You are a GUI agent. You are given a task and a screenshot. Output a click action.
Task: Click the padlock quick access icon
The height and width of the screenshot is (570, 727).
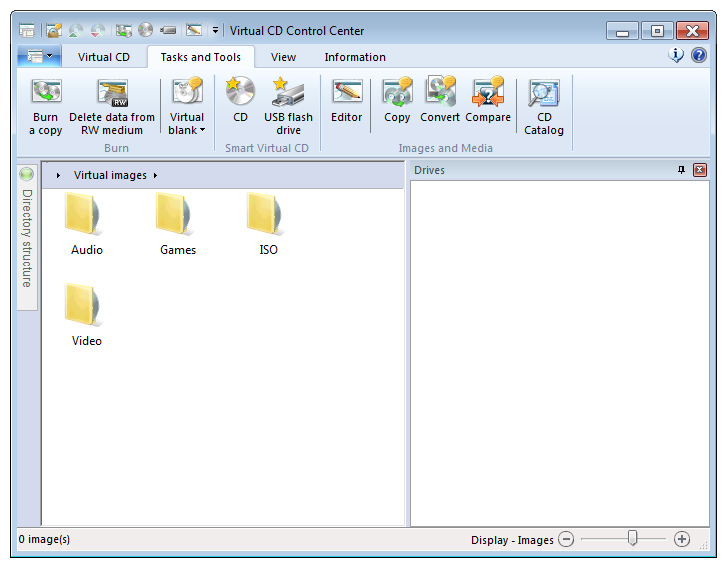[54, 31]
